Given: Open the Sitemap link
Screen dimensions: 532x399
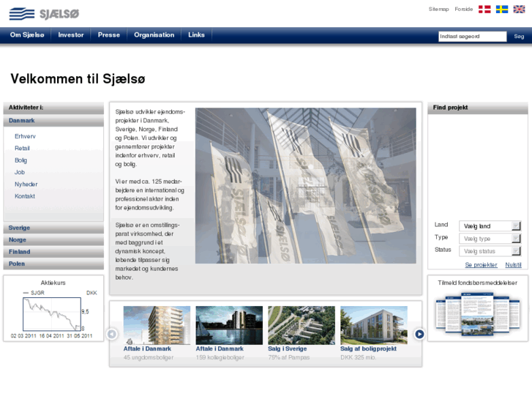Looking at the screenshot, I should 438,10.
